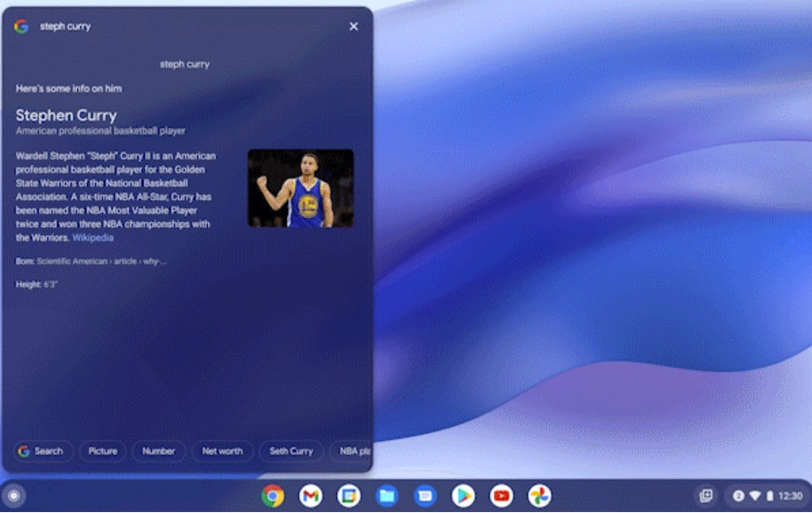
Task: Launch Google Photos pinwheel icon
Action: tap(540, 496)
